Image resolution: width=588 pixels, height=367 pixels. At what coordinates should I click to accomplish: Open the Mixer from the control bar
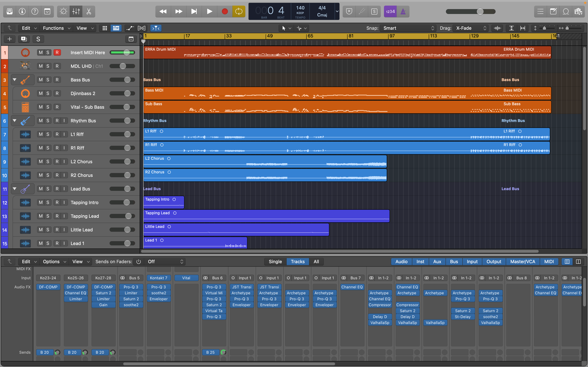point(76,11)
